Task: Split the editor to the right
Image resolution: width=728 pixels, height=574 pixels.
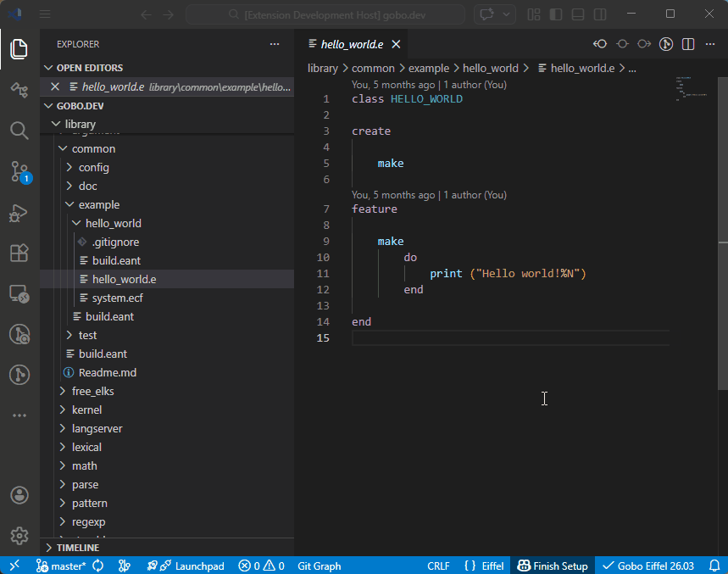Action: (688, 43)
